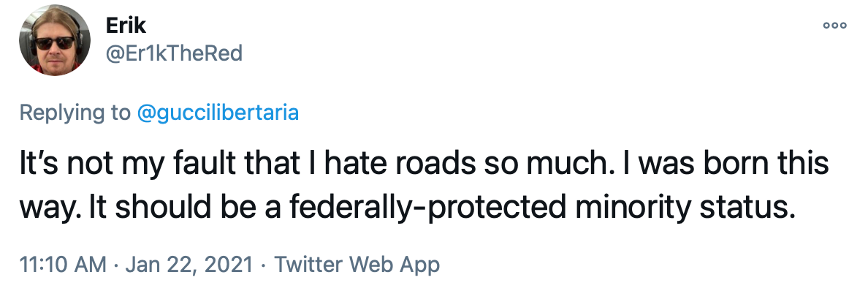Screen dimensions: 868x291
Task: Click the sunglasses in the avatar photo
Action: [54, 42]
